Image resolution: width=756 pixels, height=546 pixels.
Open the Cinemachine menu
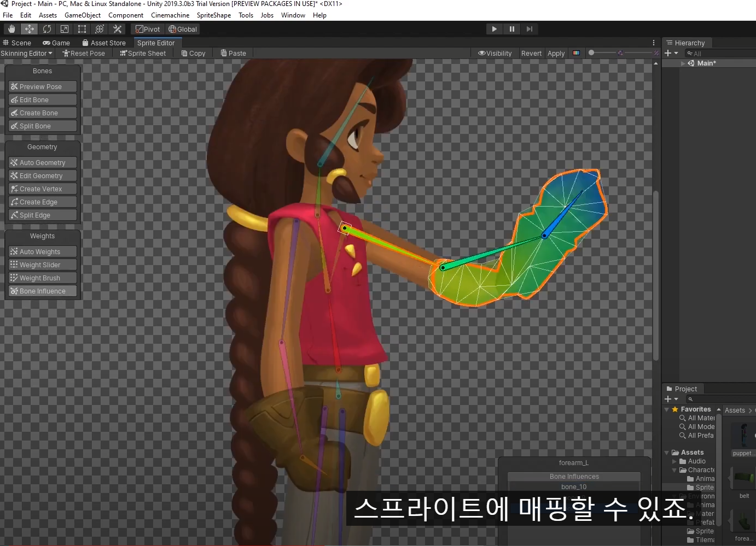170,15
